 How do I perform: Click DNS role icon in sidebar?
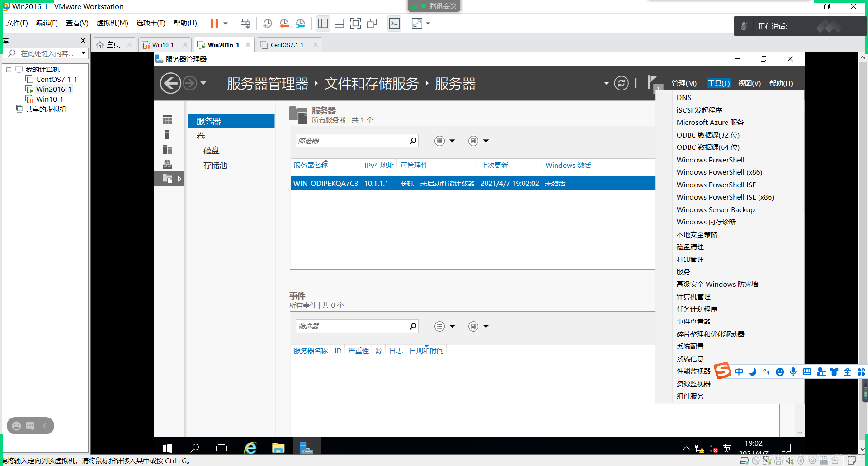pyautogui.click(x=167, y=164)
